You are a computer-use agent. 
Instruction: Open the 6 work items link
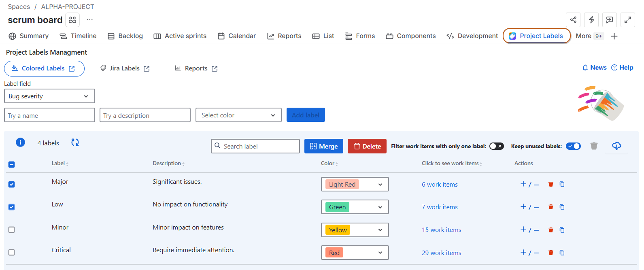(440, 184)
